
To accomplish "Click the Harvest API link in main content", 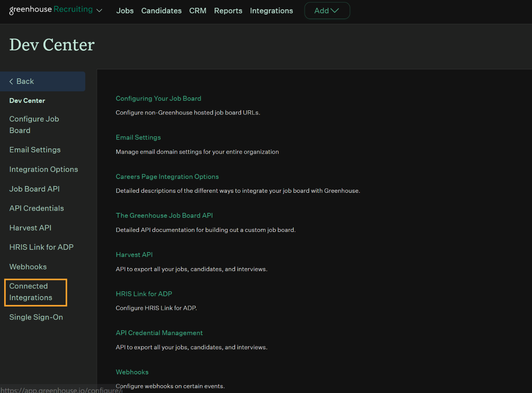I will (134, 255).
